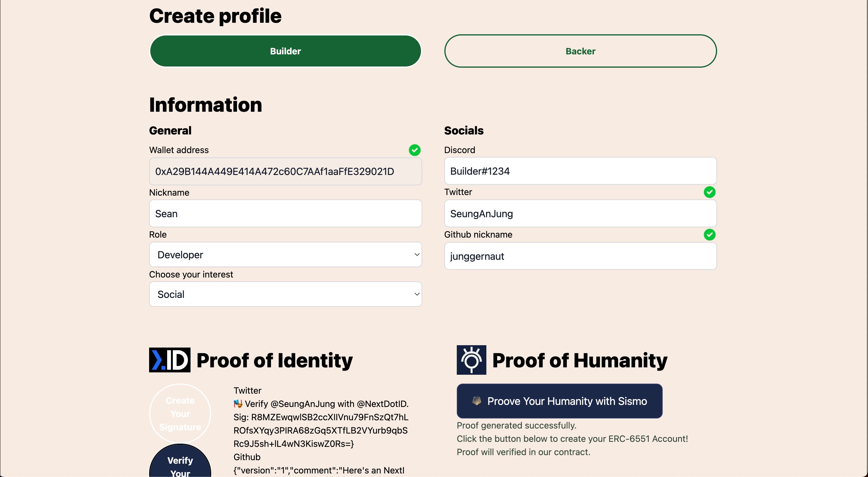Click the 'Choose your interest' label
The image size is (868, 477).
tap(191, 274)
